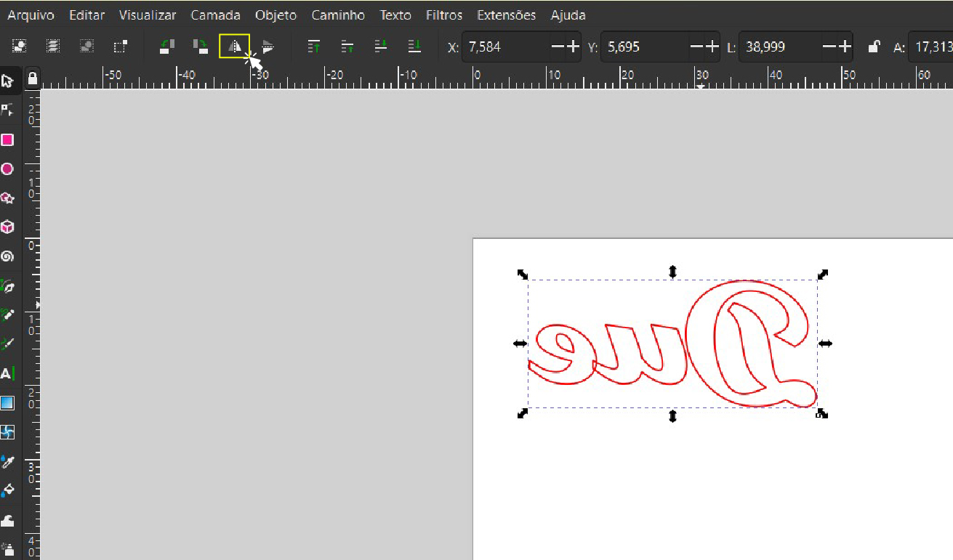Open the Extensões menu

pos(507,15)
